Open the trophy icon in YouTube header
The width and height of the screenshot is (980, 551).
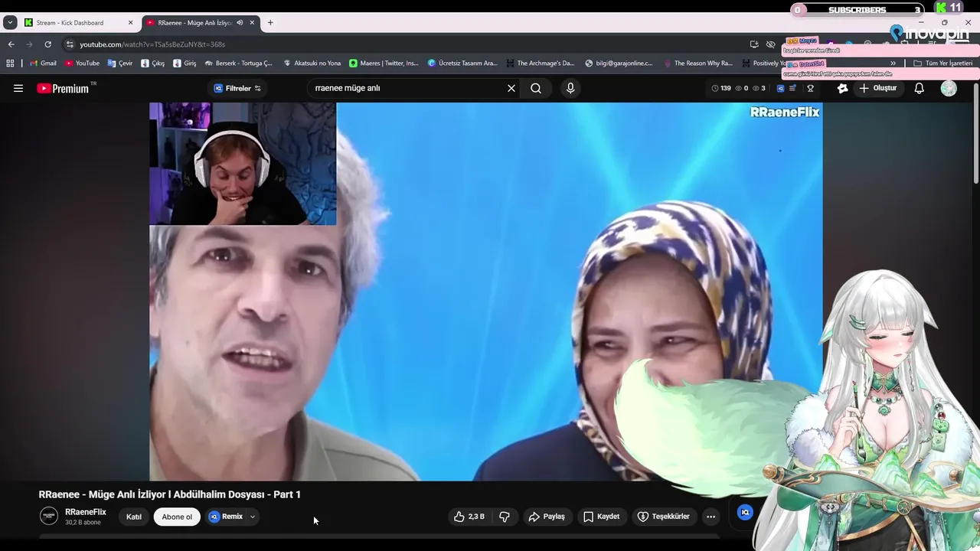point(810,88)
